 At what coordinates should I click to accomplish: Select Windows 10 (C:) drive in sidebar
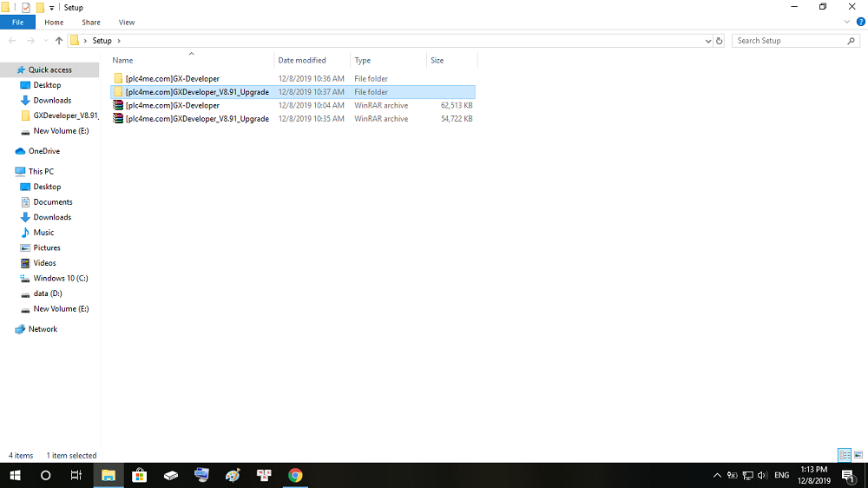[61, 278]
